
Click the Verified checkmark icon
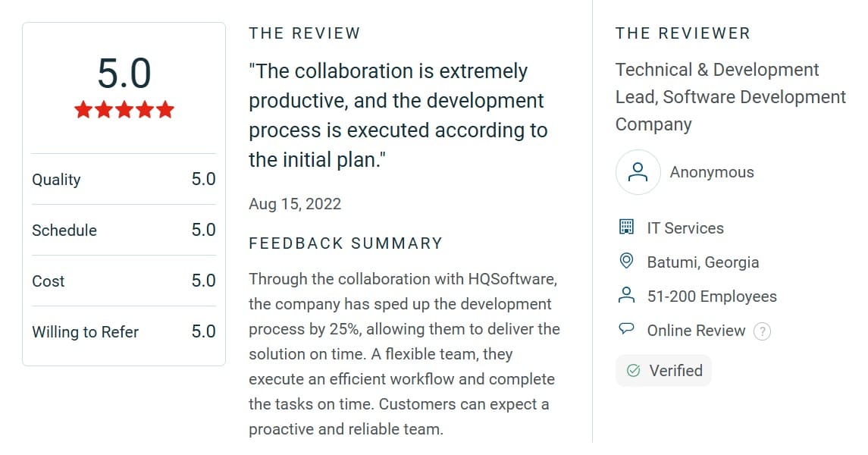pyautogui.click(x=633, y=371)
